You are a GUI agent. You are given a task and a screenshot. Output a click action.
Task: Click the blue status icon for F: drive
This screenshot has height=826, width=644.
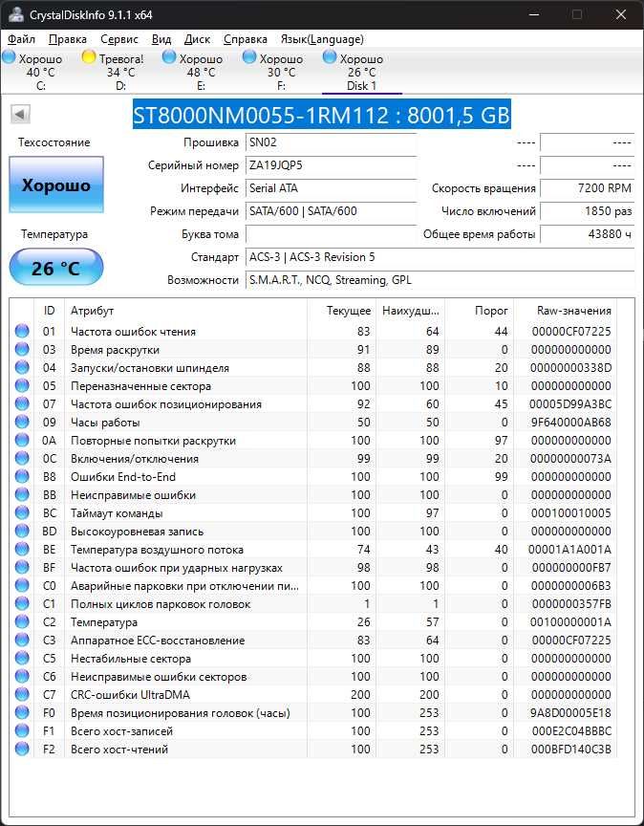(x=249, y=57)
